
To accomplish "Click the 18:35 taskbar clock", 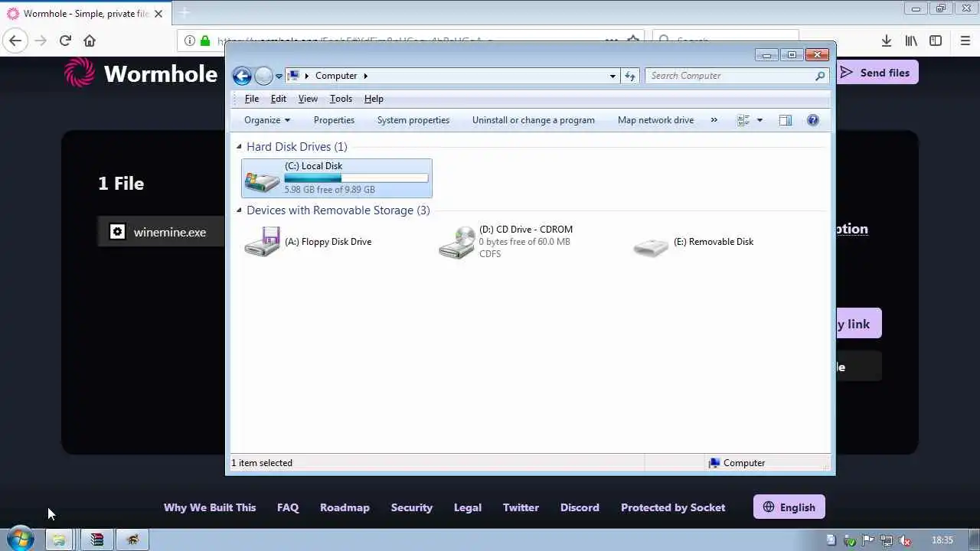I will [942, 540].
